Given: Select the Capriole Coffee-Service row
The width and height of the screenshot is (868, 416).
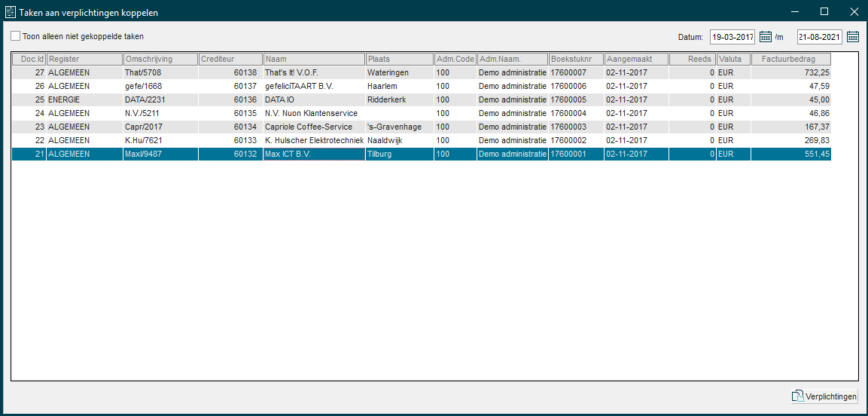Looking at the screenshot, I should pos(312,127).
